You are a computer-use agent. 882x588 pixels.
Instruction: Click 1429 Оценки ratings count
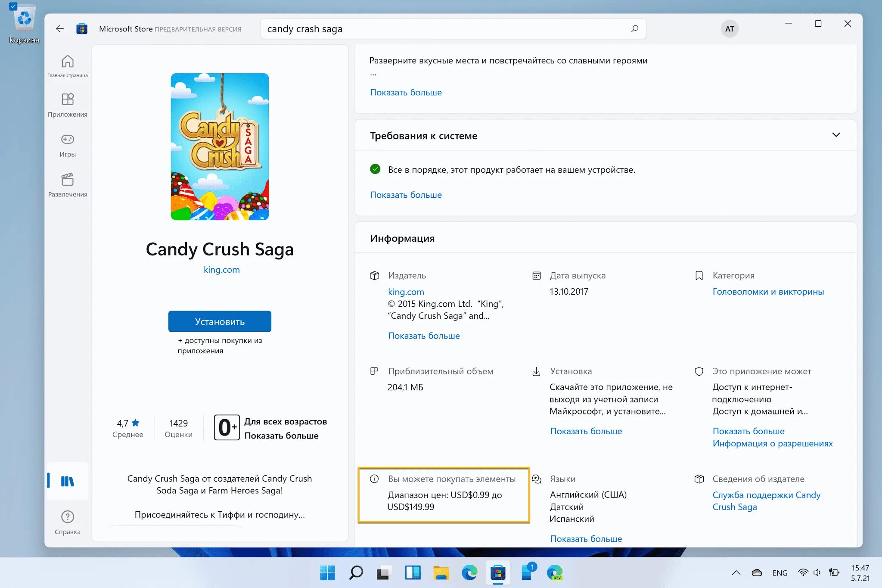[178, 428]
